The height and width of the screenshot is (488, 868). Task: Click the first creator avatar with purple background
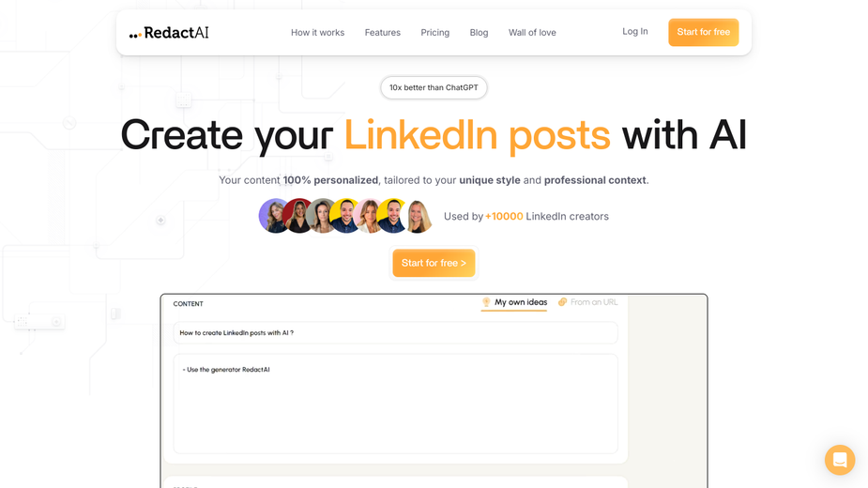click(275, 216)
